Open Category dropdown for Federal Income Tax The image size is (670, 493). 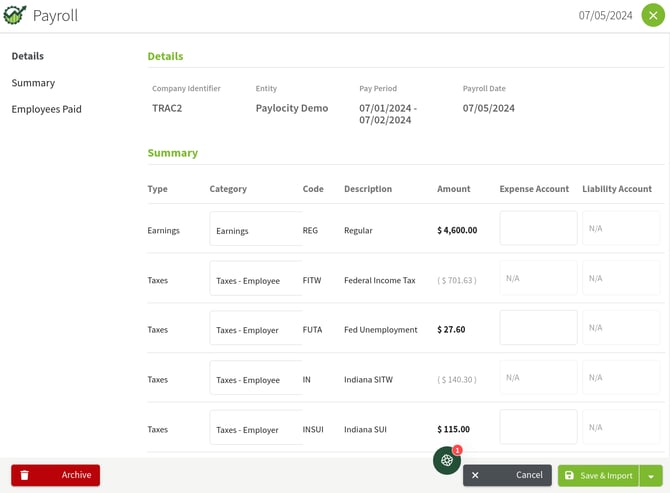255,279
